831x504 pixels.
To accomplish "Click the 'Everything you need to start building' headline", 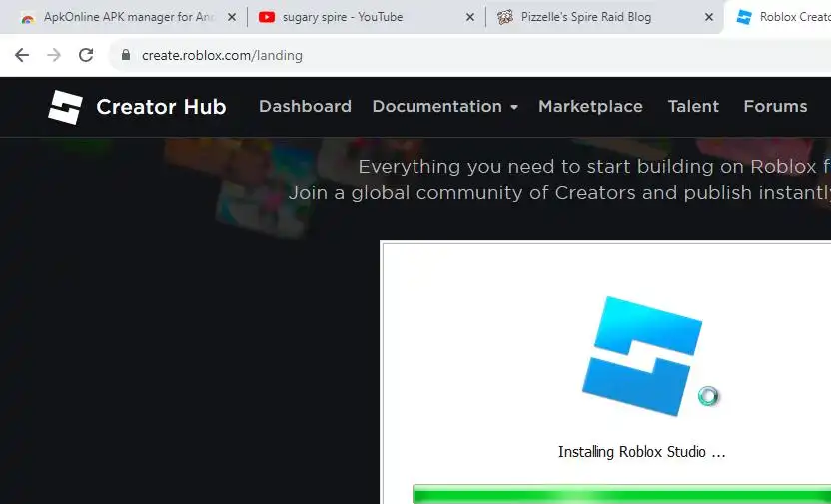I will (x=594, y=167).
